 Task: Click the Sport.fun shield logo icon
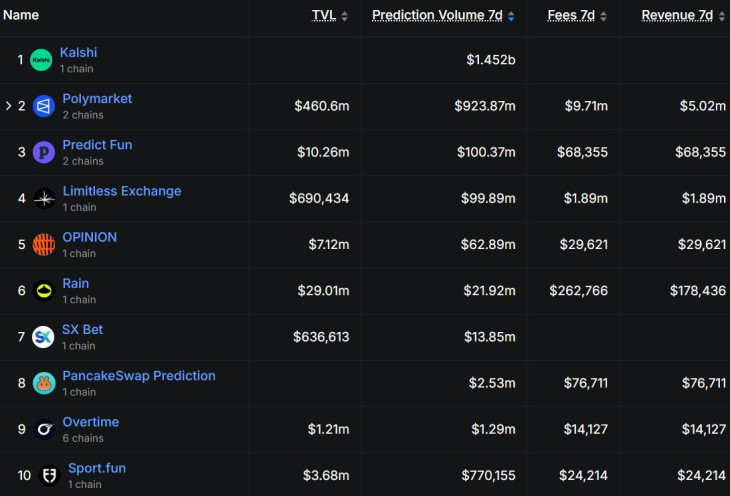pyautogui.click(x=49, y=476)
